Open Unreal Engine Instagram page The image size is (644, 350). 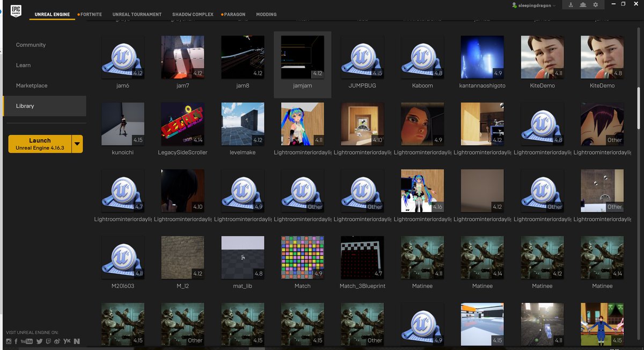(9, 341)
